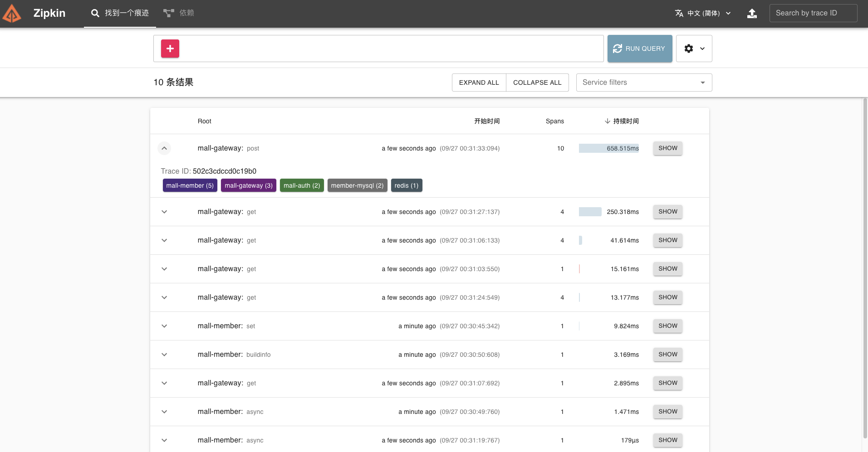Show the 179µs async trace
Viewport: 868px width, 452px height.
coord(668,440)
